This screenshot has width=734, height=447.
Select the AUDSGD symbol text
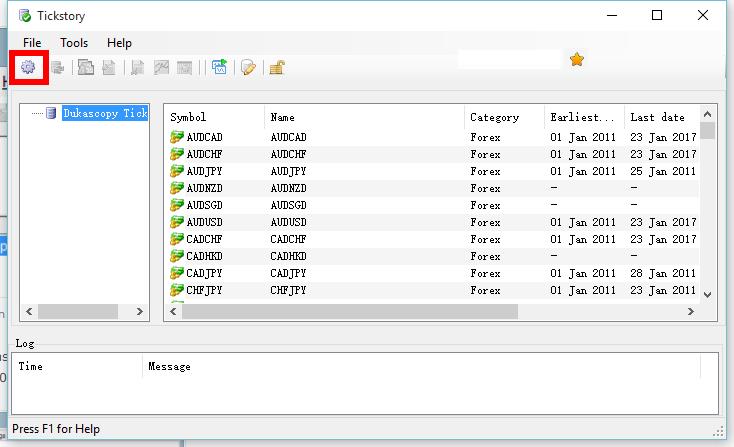[204, 205]
